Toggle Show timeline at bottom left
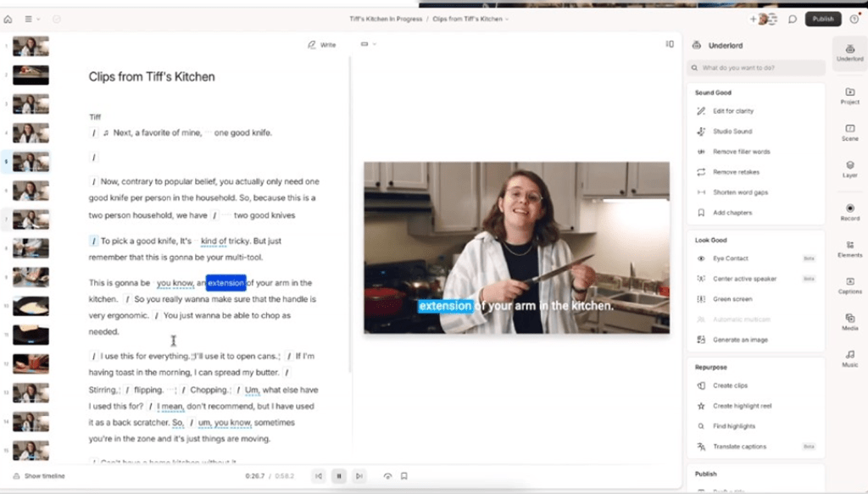The height and width of the screenshot is (494, 868). pyautogui.click(x=39, y=476)
